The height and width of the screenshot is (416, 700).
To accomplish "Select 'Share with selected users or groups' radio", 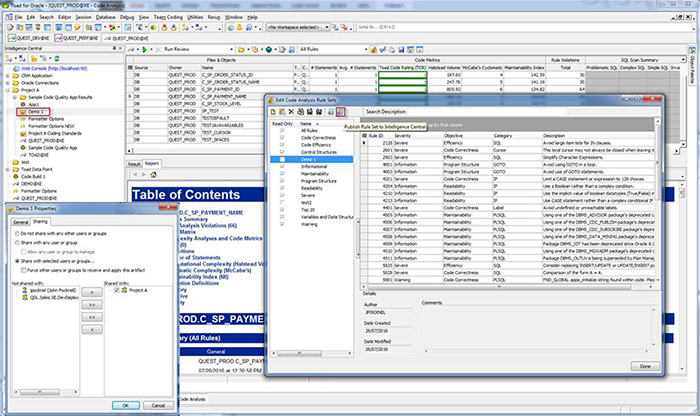I will [17, 261].
